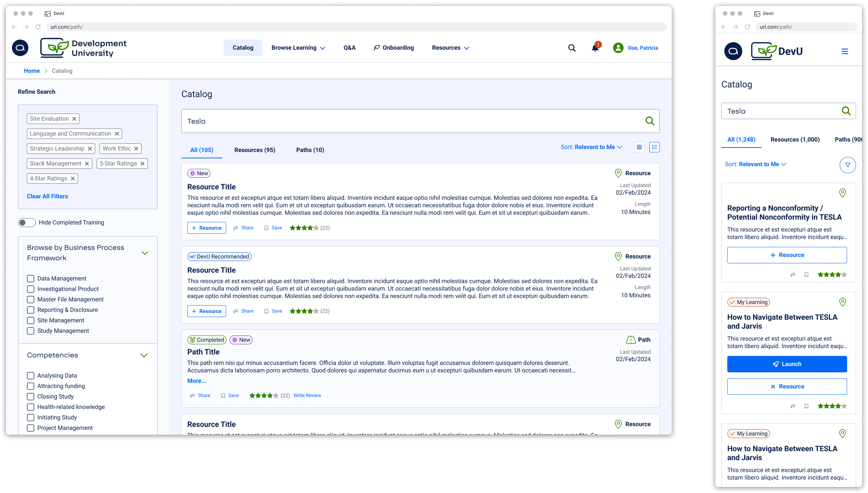Open notifications bell in desktop header
Image resolution: width=868 pixels, height=493 pixels.
596,47
